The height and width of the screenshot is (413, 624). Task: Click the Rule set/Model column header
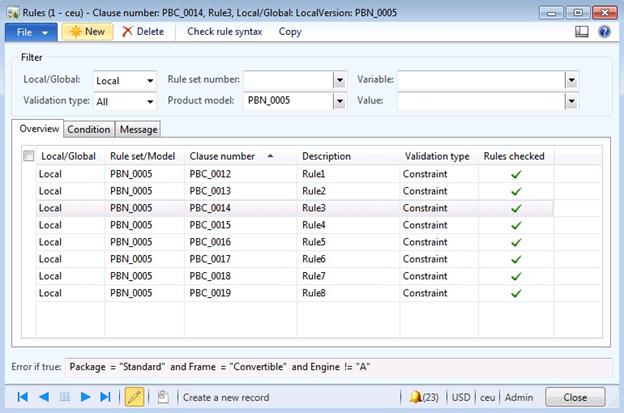[142, 156]
